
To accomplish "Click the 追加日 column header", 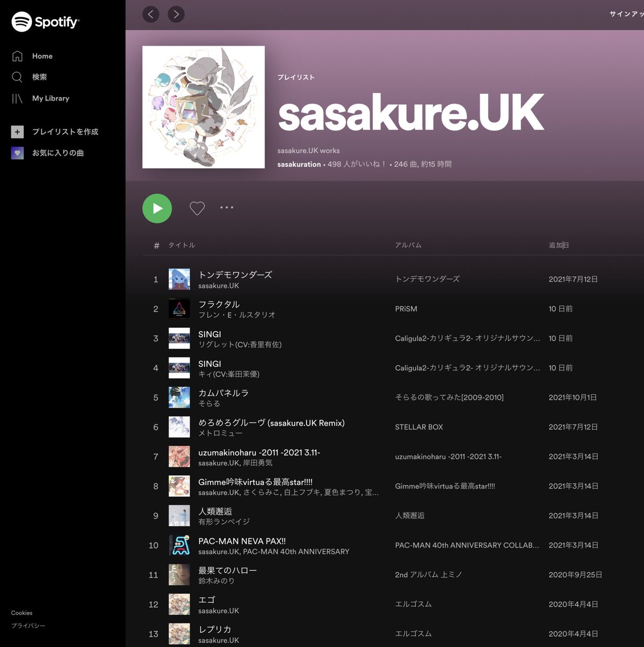I will [x=559, y=245].
